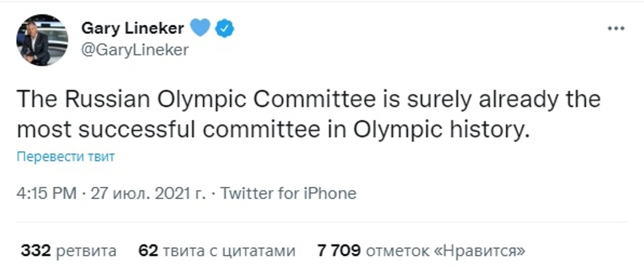Screen dimensions: 644x272
Task: Click the blue verified checkmark badge
Action: click(x=225, y=29)
